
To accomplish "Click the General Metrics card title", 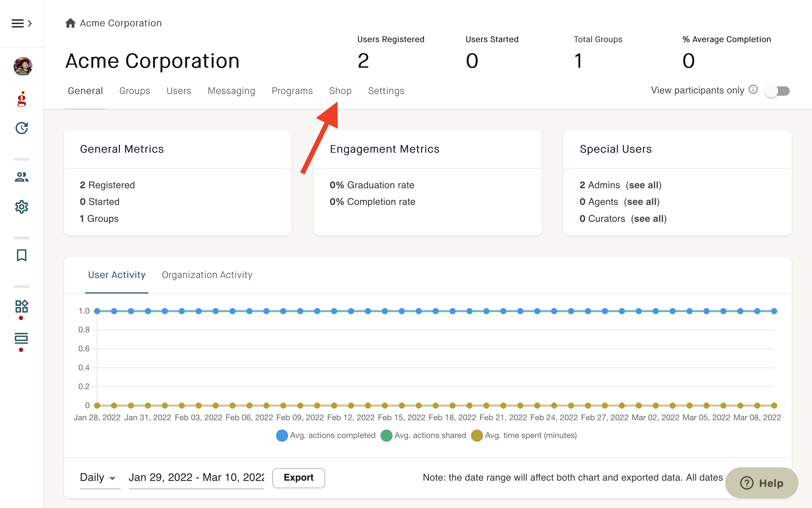I will coord(122,149).
